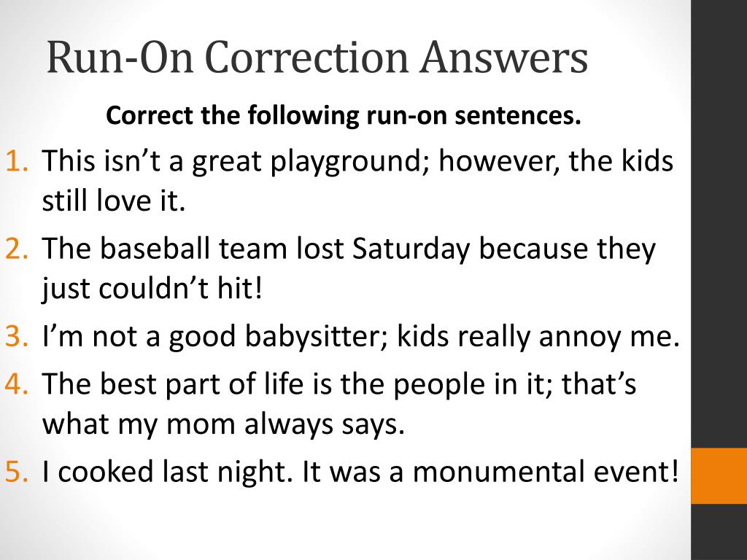Viewport: 747px width, 560px height.
Task: Click the word 'babysitter' in sentence three
Action: tap(317, 338)
